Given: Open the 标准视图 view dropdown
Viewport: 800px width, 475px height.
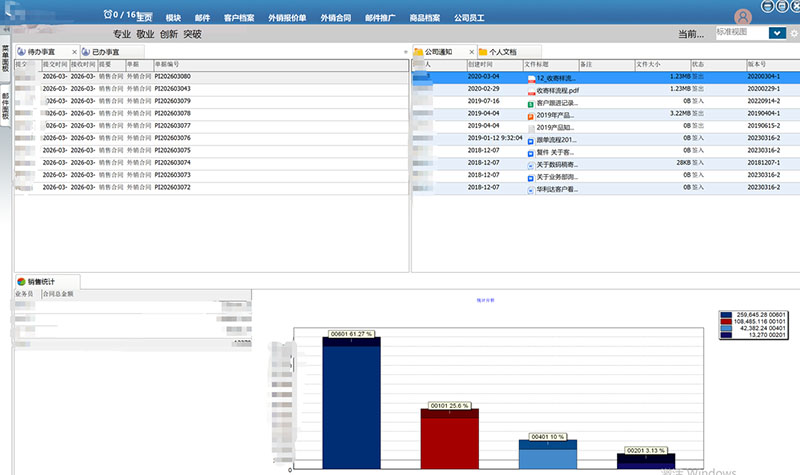Looking at the screenshot, I should pos(776,33).
